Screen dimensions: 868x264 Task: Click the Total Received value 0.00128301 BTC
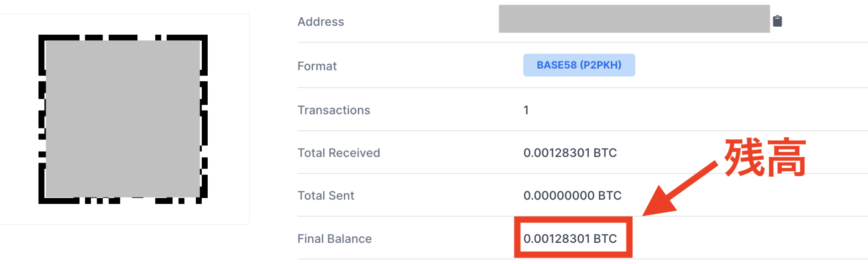coord(570,153)
